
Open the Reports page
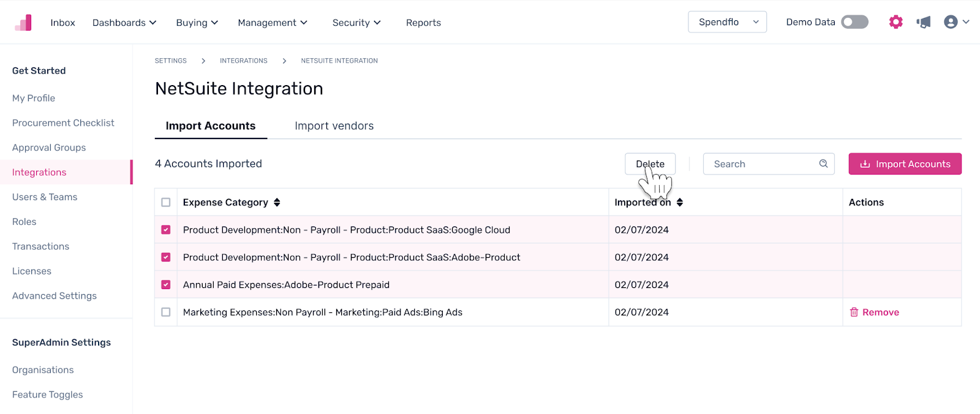click(x=423, y=23)
